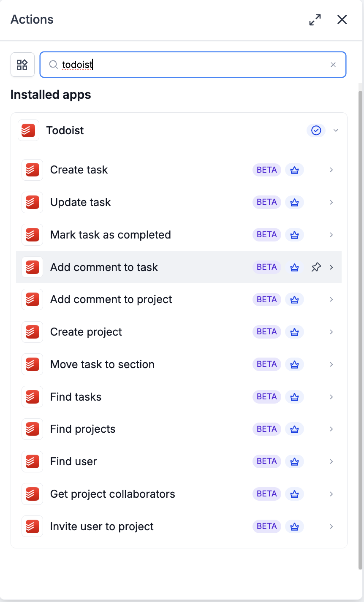The width and height of the screenshot is (364, 602).
Task: Open Find tasks via its chevron
Action: coord(331,397)
